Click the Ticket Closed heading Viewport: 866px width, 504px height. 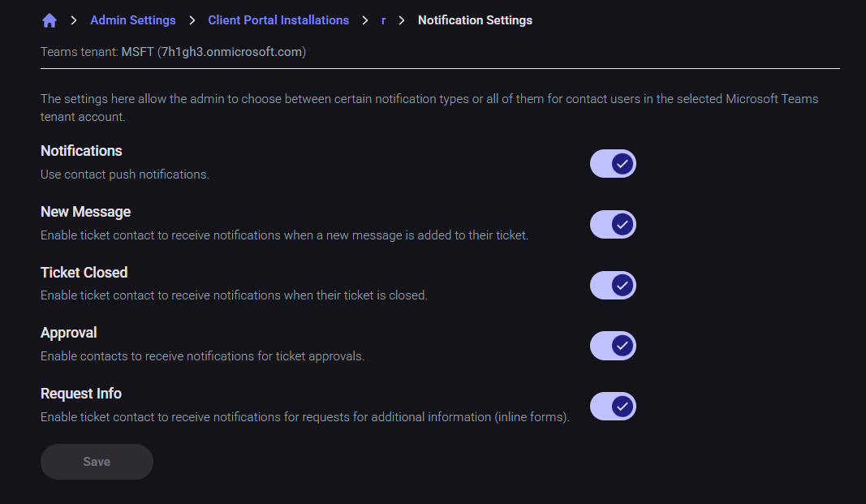84,273
